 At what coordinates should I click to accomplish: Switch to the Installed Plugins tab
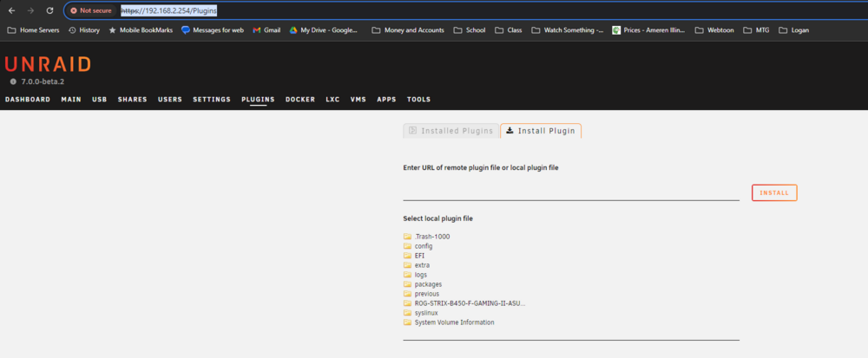(451, 131)
